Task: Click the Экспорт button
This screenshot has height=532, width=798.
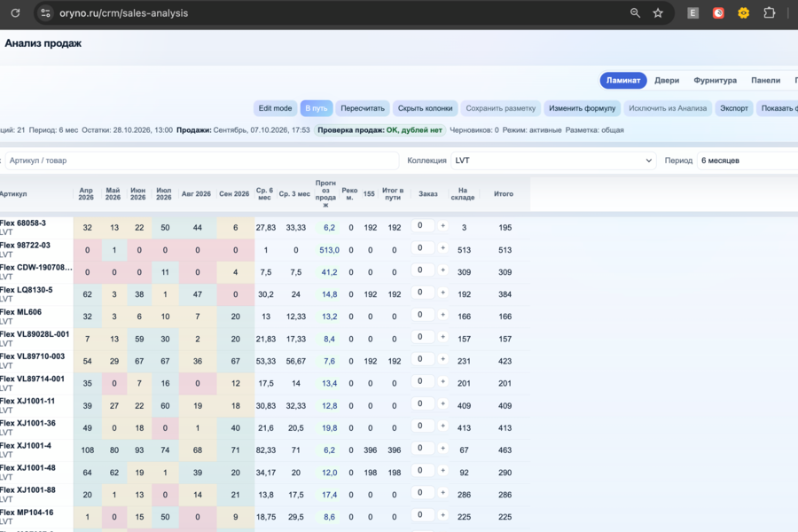Action: tap(734, 108)
